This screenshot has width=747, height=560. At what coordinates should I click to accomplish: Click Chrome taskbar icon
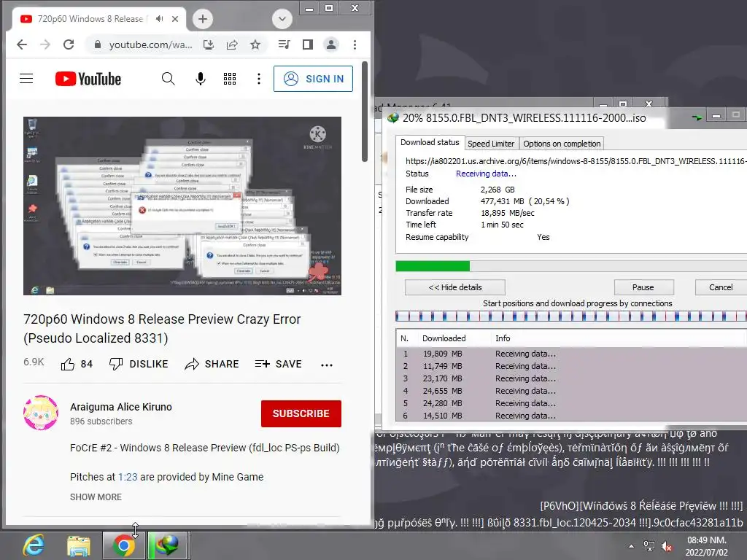[x=123, y=545]
